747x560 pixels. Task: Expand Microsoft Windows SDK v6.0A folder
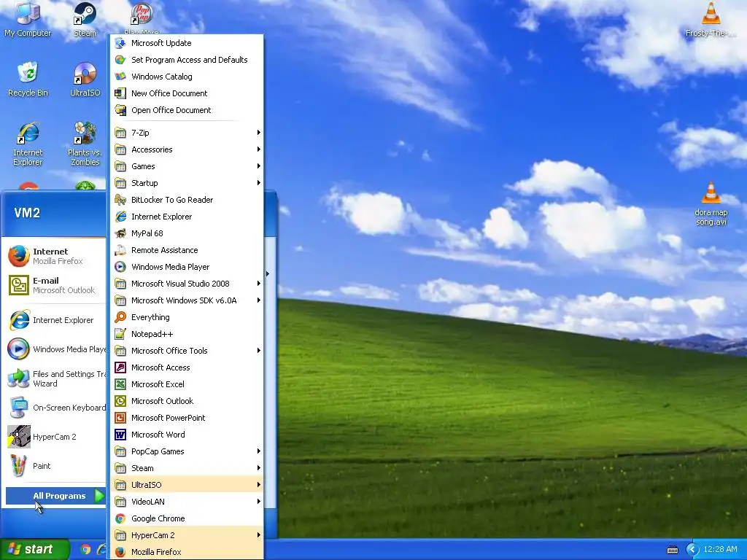(x=187, y=300)
